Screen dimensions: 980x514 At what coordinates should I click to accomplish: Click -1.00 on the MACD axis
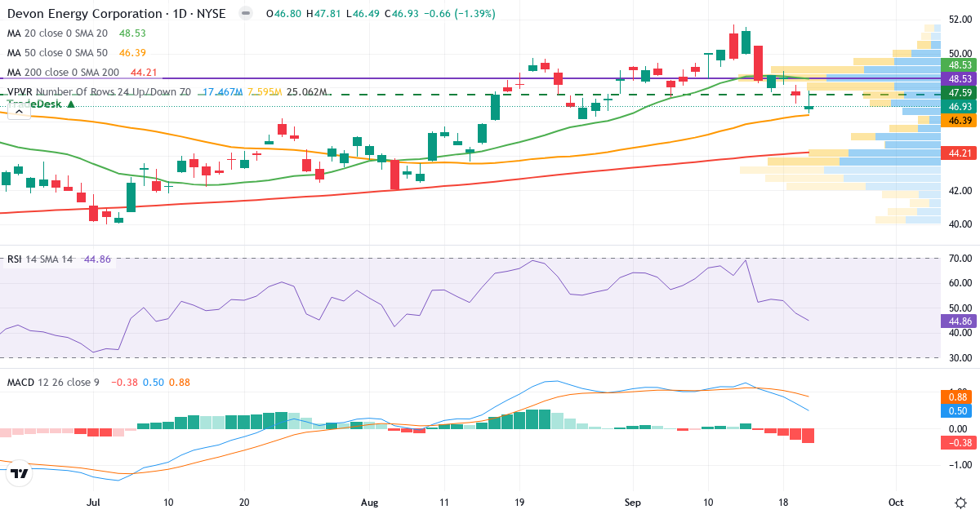click(x=960, y=465)
